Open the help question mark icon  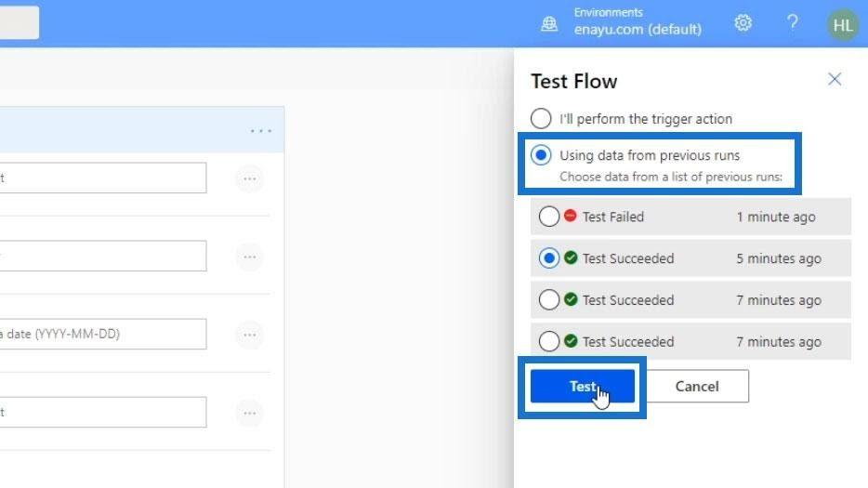(792, 22)
